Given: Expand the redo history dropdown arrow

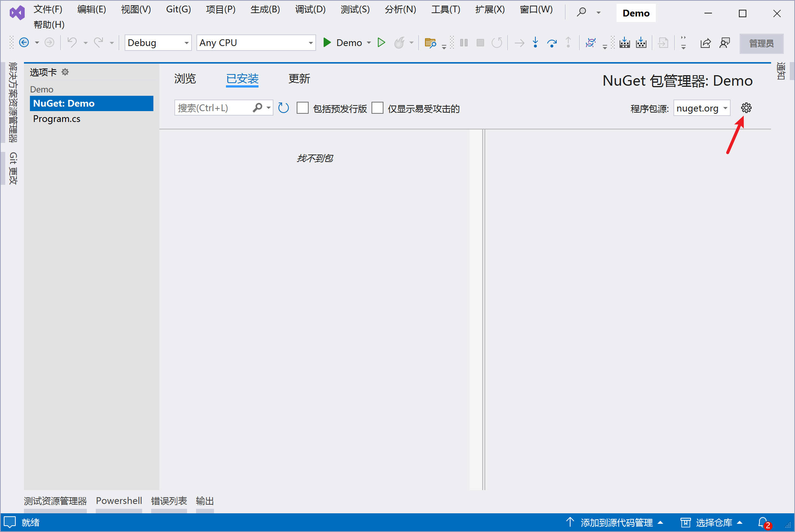Looking at the screenshot, I should point(112,43).
